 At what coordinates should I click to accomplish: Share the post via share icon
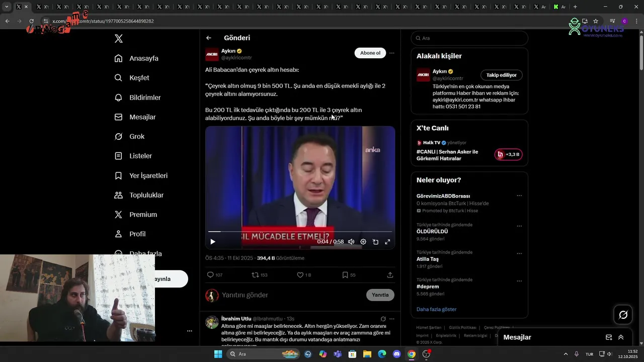390,275
